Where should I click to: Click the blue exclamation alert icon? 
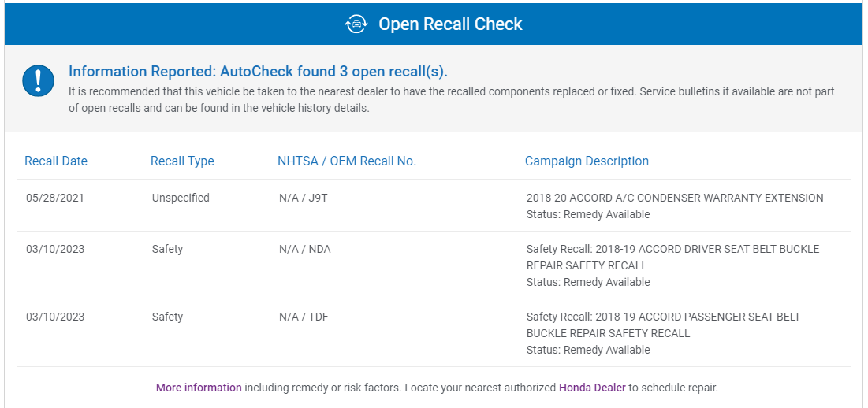click(38, 81)
